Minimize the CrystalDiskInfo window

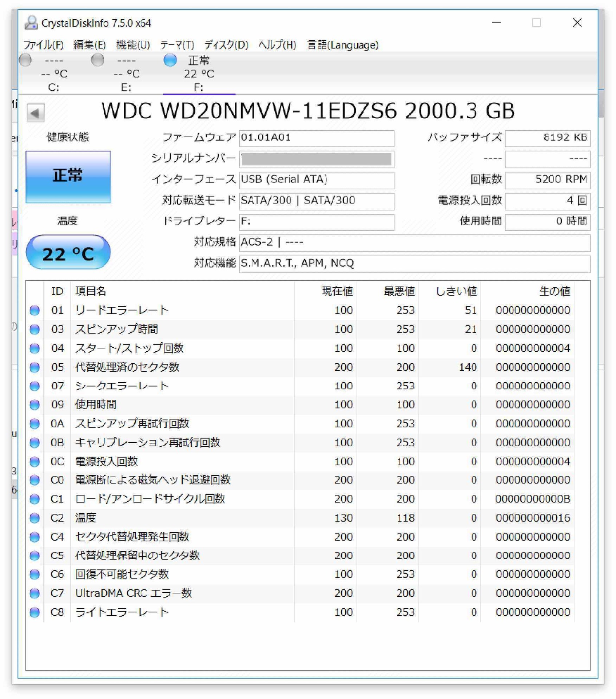coord(497,23)
